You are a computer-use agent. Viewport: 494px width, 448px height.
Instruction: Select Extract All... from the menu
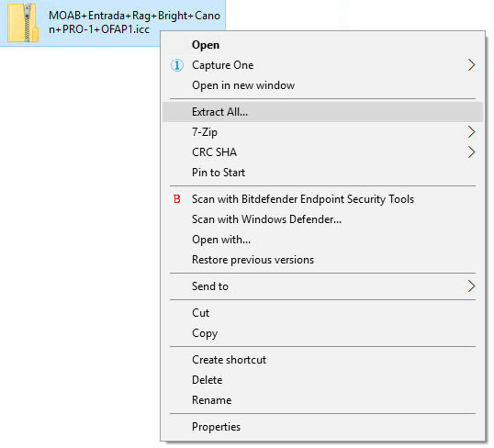tap(322, 112)
